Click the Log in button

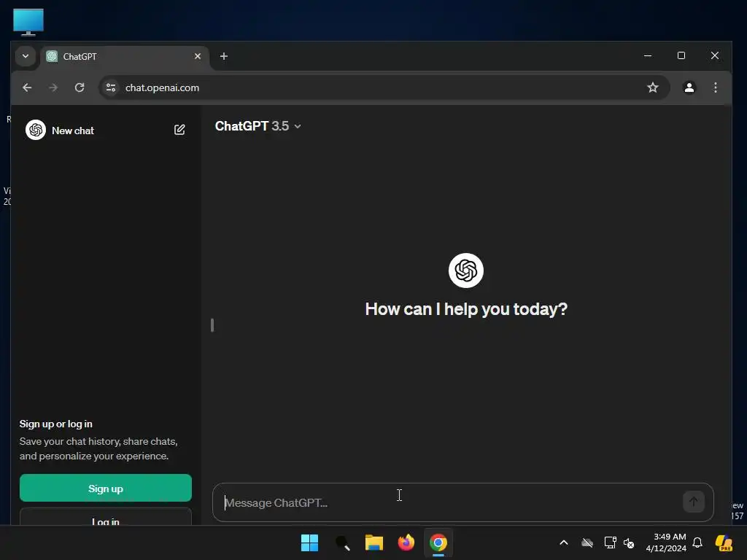tap(106, 518)
